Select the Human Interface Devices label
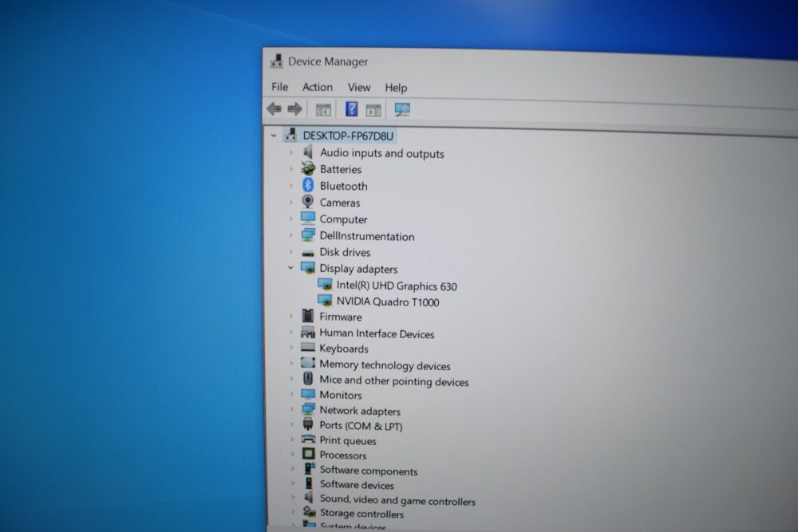Screen dimensions: 798x532 coord(377,333)
